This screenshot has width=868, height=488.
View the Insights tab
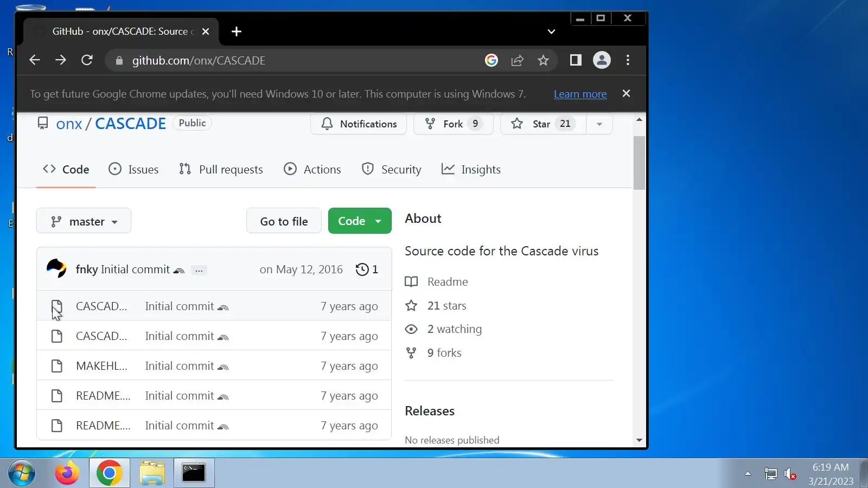click(471, 169)
